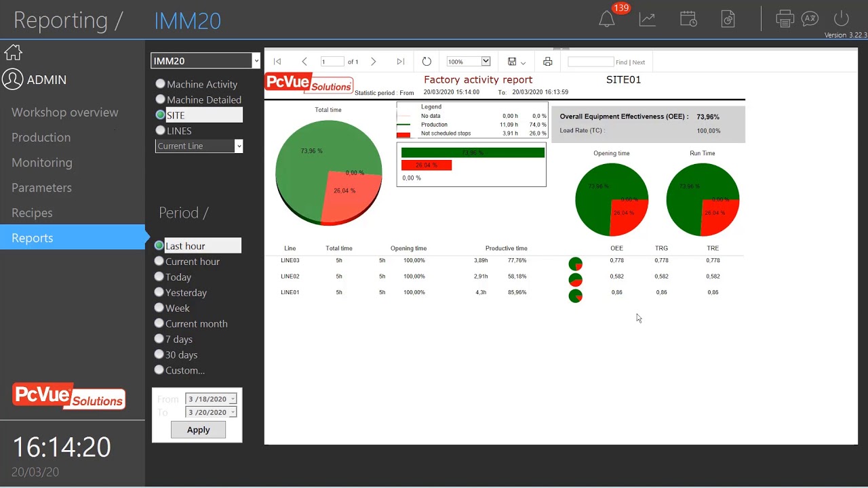The width and height of the screenshot is (868, 488).
Task: Select Machine Detailed report type
Action: point(160,100)
